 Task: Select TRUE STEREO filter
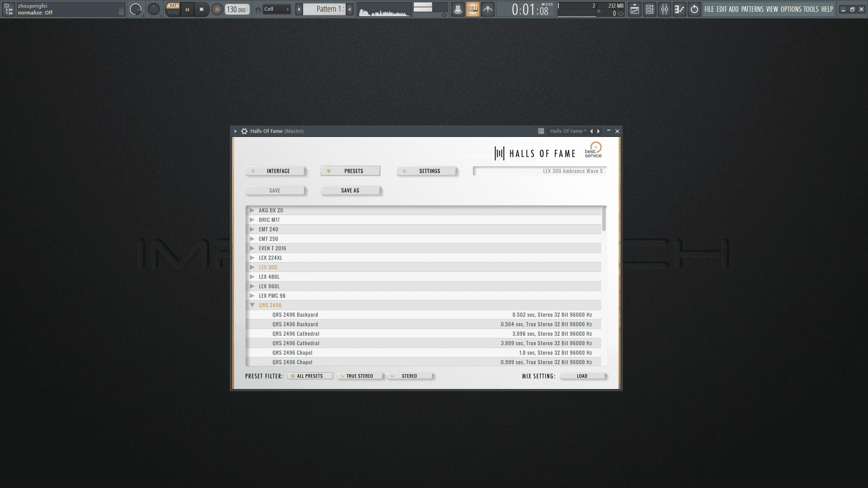coord(360,376)
